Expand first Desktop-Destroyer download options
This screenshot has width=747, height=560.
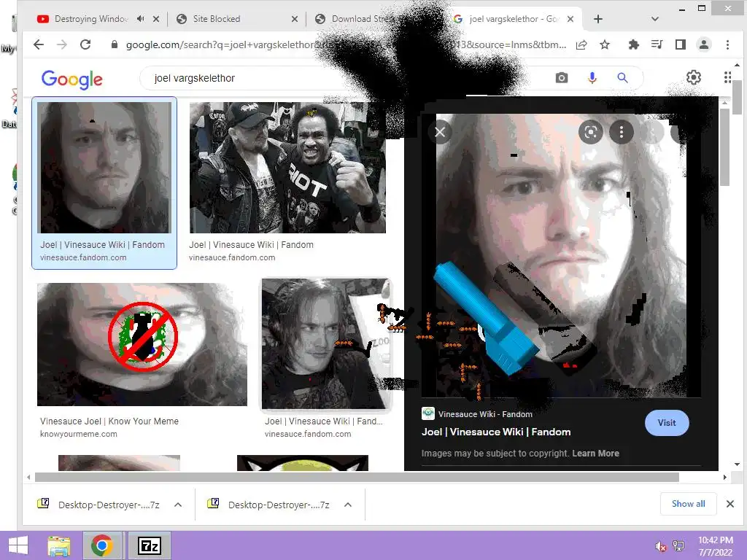[x=178, y=505]
